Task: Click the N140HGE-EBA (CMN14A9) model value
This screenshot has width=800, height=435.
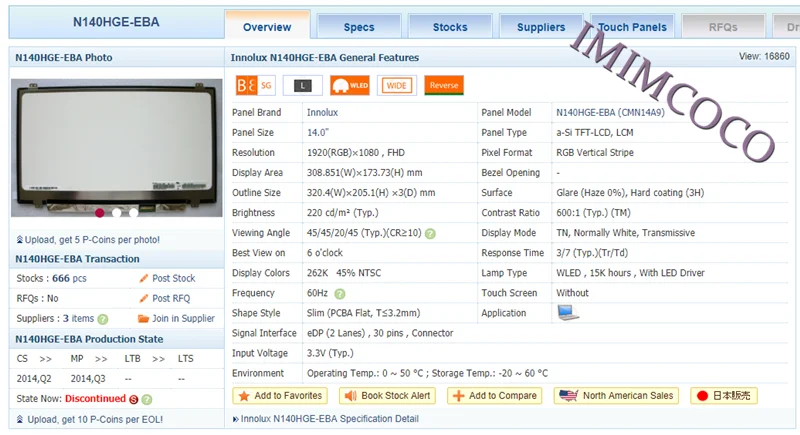Action: [x=610, y=113]
